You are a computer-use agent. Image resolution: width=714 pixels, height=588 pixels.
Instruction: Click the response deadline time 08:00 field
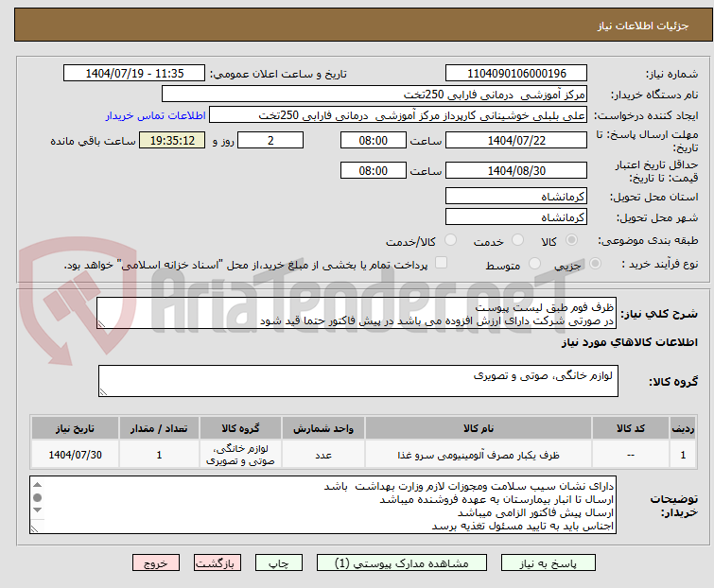point(373,140)
